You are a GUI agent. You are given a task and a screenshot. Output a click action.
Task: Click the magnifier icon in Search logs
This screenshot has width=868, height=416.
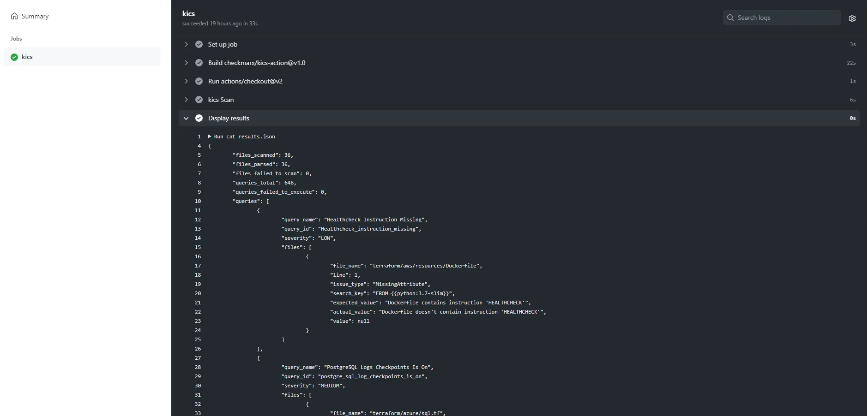pyautogui.click(x=731, y=18)
